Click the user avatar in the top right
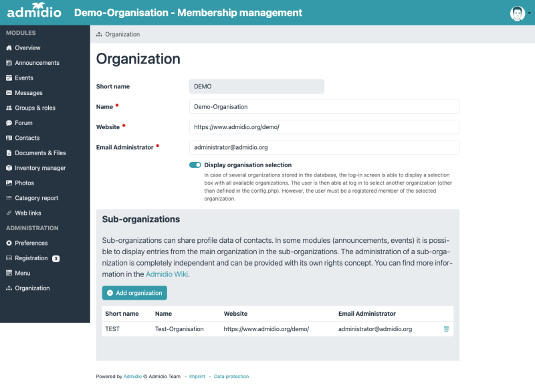This screenshot has height=392, width=535. 517,13
